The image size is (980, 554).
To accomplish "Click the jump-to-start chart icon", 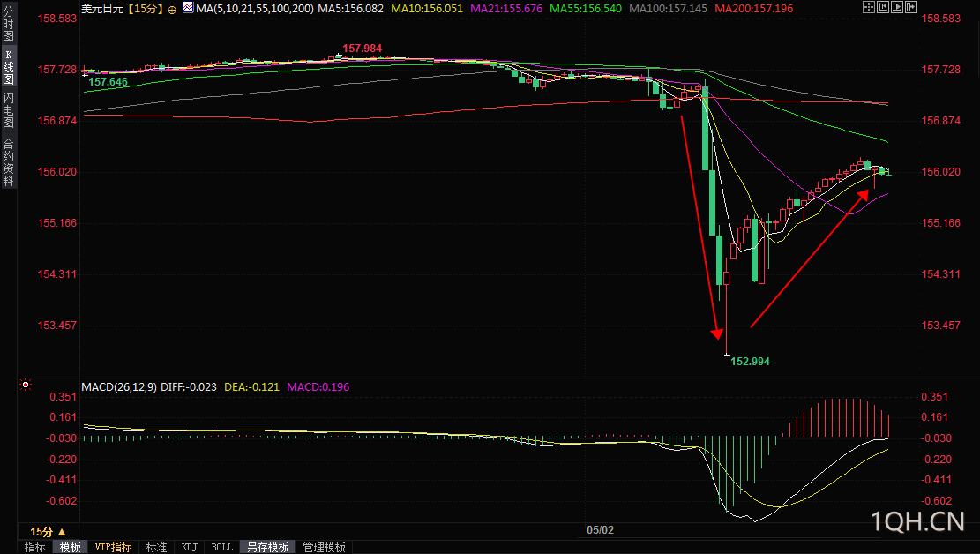I will pyautogui.click(x=883, y=7).
